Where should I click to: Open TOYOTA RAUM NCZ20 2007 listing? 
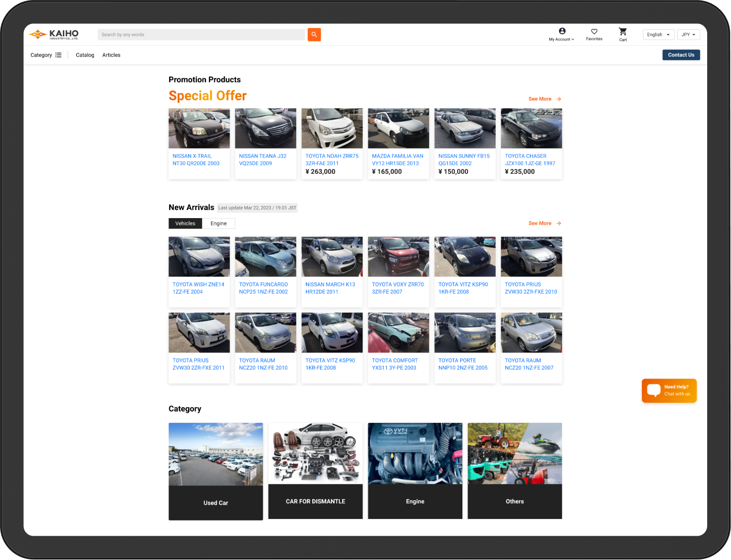pyautogui.click(x=529, y=364)
